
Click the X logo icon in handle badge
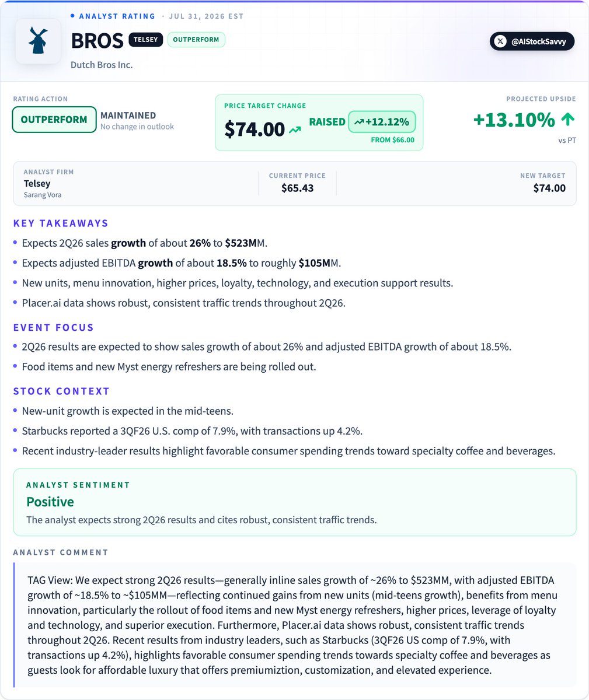[500, 41]
